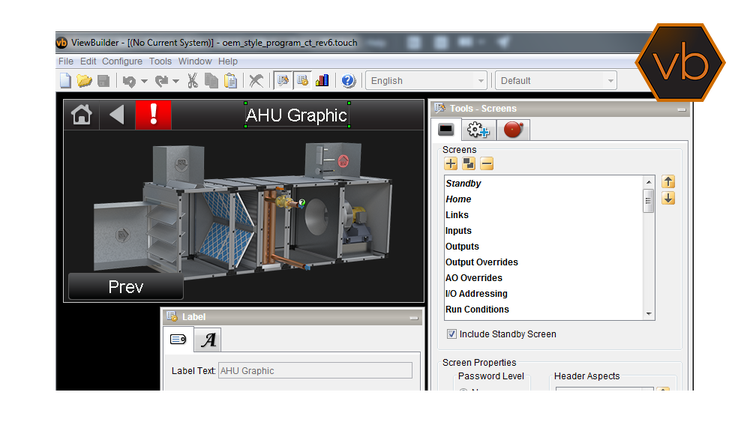Click the scissors cut icon in toolbar

192,81
